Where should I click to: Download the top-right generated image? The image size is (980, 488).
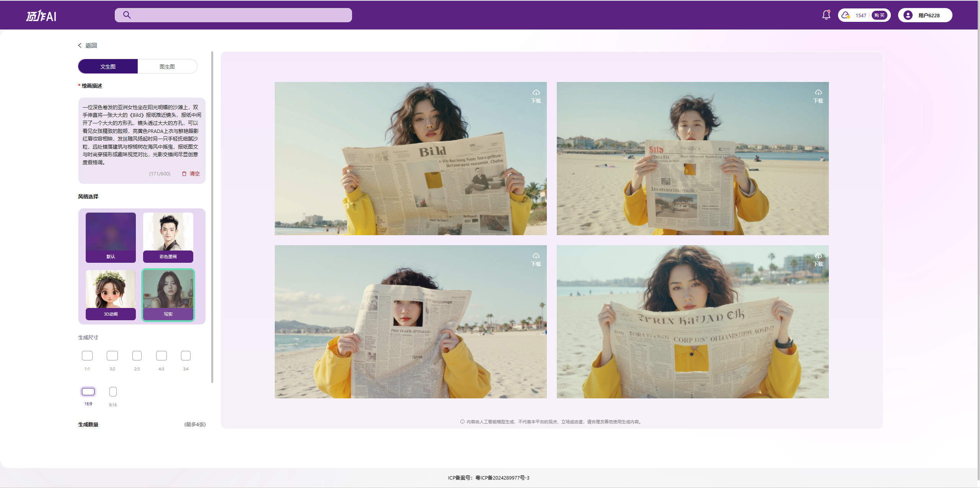(x=818, y=96)
